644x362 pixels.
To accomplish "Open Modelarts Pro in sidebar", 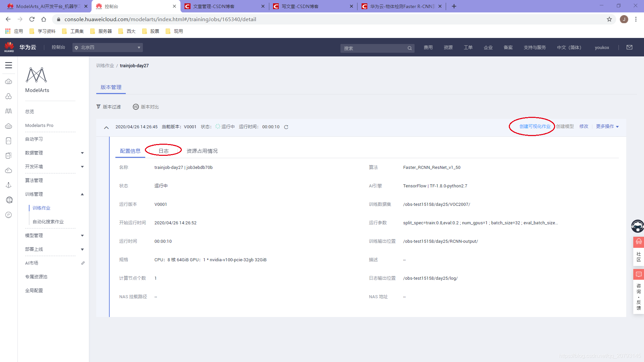I will coord(39,125).
